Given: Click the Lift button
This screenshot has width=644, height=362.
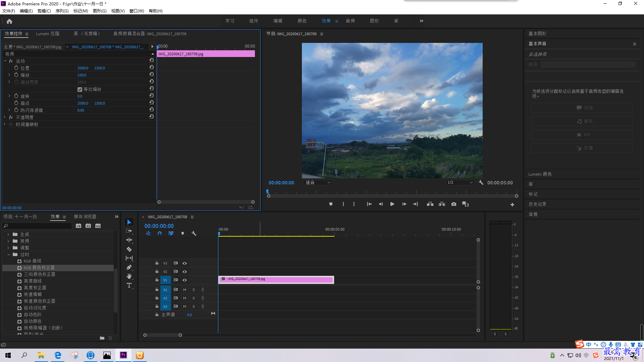Looking at the screenshot, I should (x=430, y=204).
